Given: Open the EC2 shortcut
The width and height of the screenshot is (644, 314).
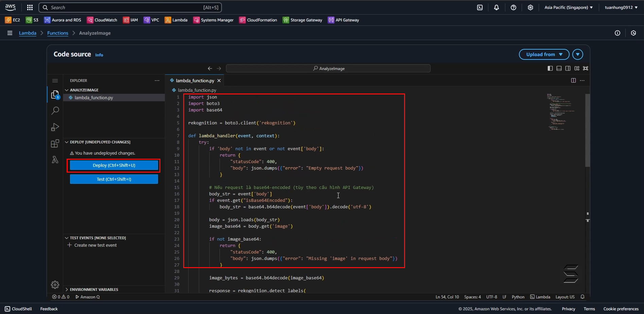Looking at the screenshot, I should click(13, 20).
